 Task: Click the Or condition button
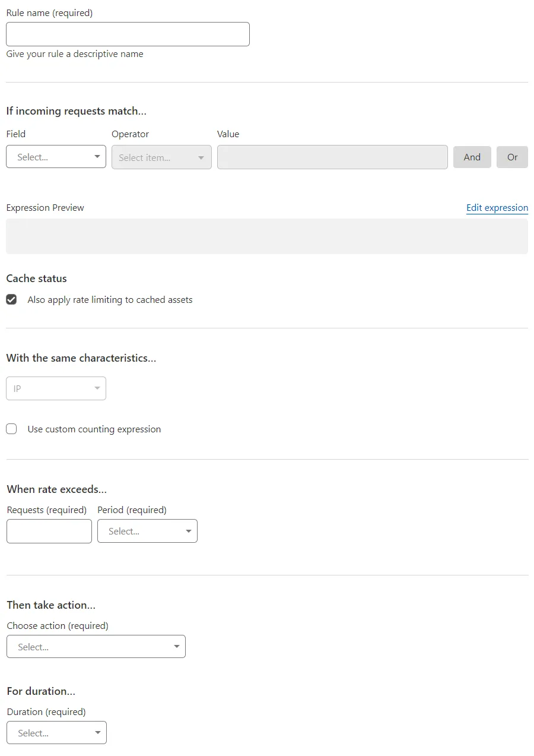coord(512,157)
